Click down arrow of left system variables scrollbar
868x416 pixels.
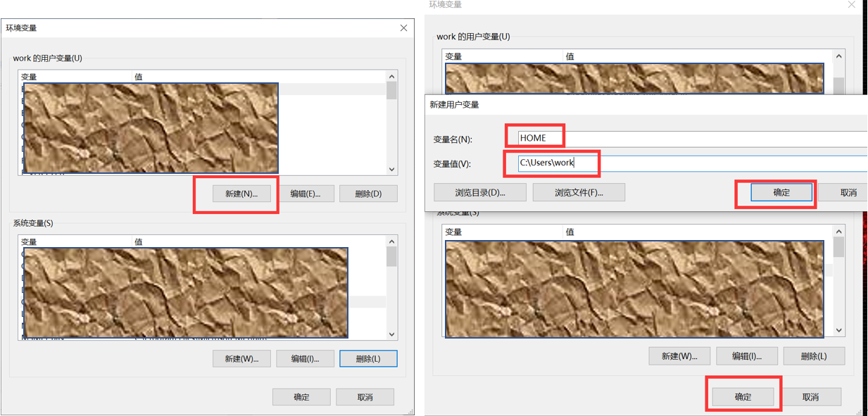[x=391, y=334]
